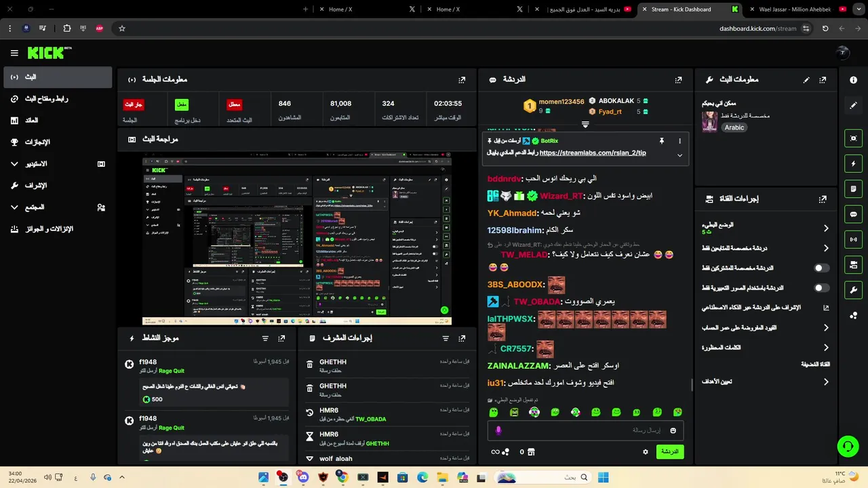Edit stream info with pencil icon in panel header
Image resolution: width=868 pixels, height=488 pixels.
coord(806,79)
